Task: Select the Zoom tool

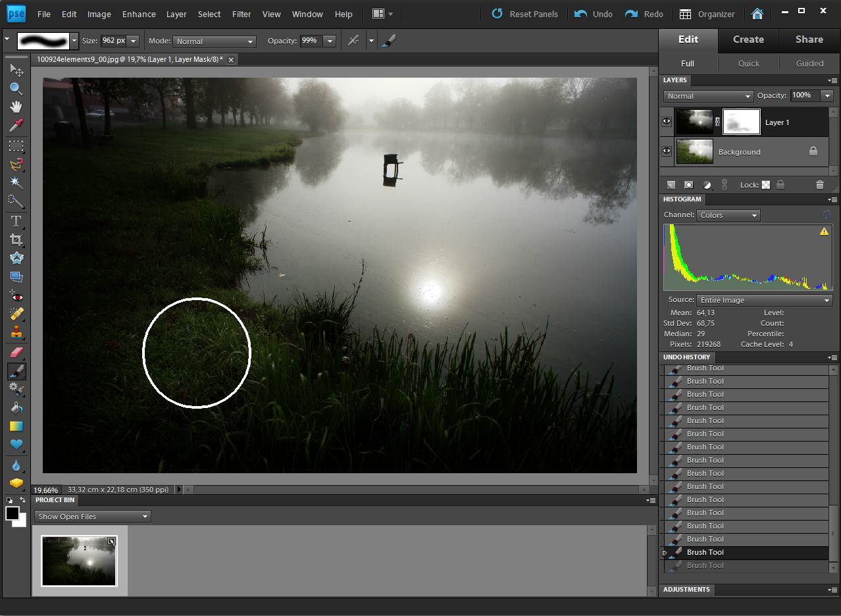Action: click(16, 89)
